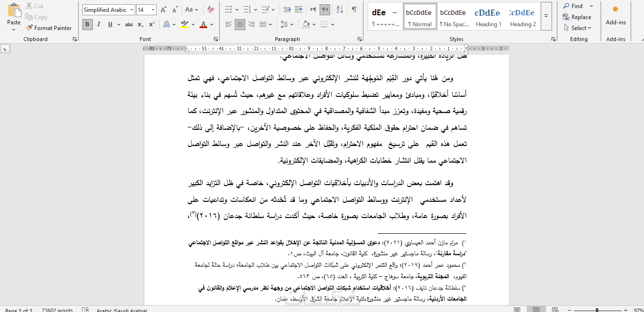Switch to Print Layout view in status bar
This screenshot has width=644, height=312.
[x=536, y=310]
